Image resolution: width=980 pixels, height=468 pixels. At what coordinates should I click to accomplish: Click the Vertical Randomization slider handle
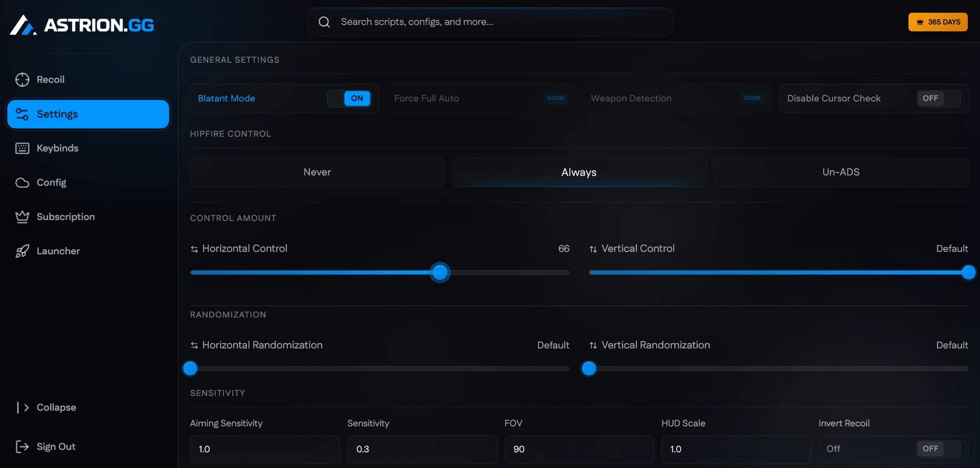(x=589, y=369)
